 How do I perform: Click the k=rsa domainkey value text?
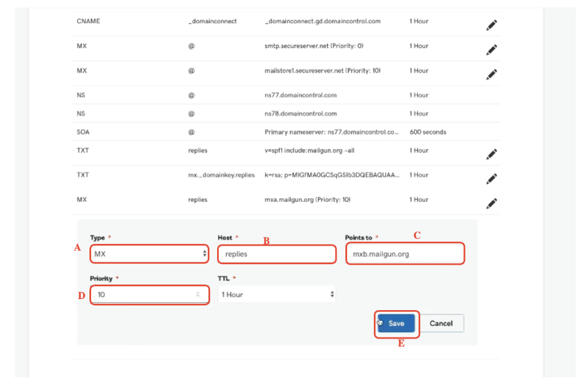click(331, 175)
